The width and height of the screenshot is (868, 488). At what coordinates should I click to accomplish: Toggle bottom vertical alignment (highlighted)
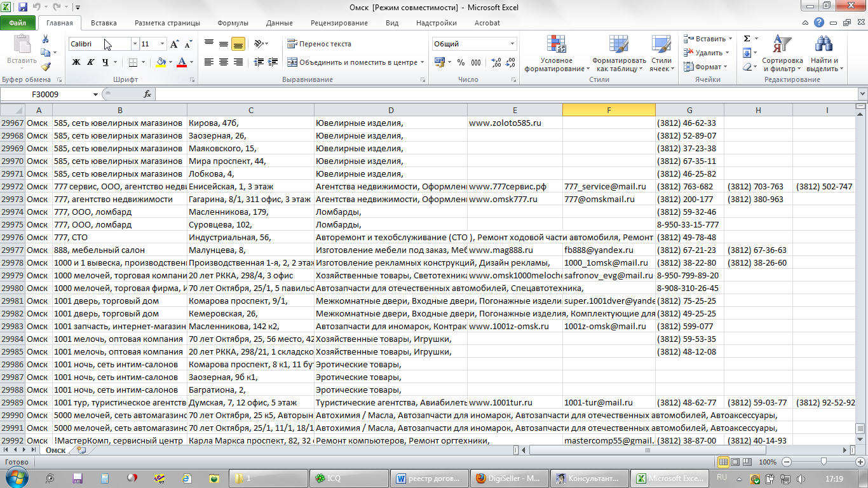point(238,44)
